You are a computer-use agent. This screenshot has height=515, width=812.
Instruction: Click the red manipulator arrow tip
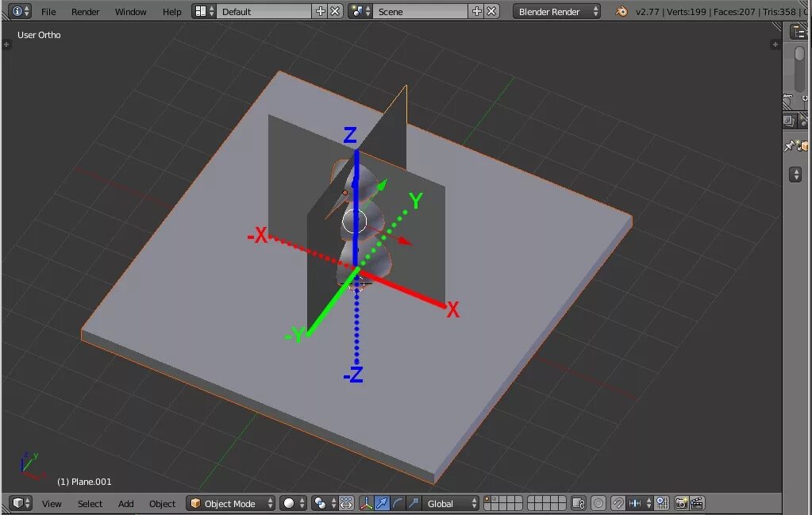tap(406, 241)
